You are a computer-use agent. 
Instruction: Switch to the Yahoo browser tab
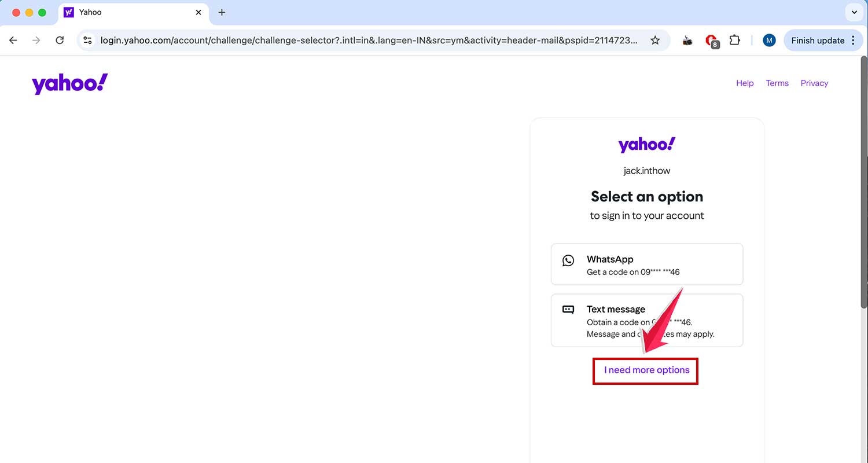[x=127, y=12]
